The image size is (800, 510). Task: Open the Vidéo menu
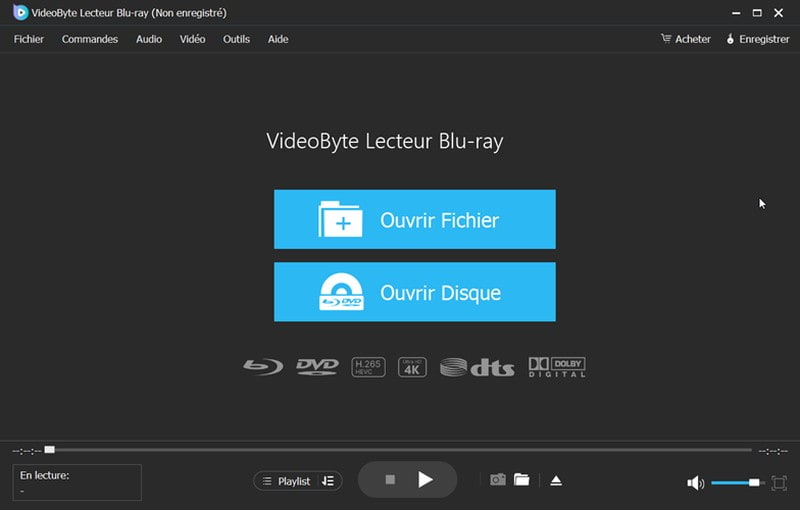[192, 39]
